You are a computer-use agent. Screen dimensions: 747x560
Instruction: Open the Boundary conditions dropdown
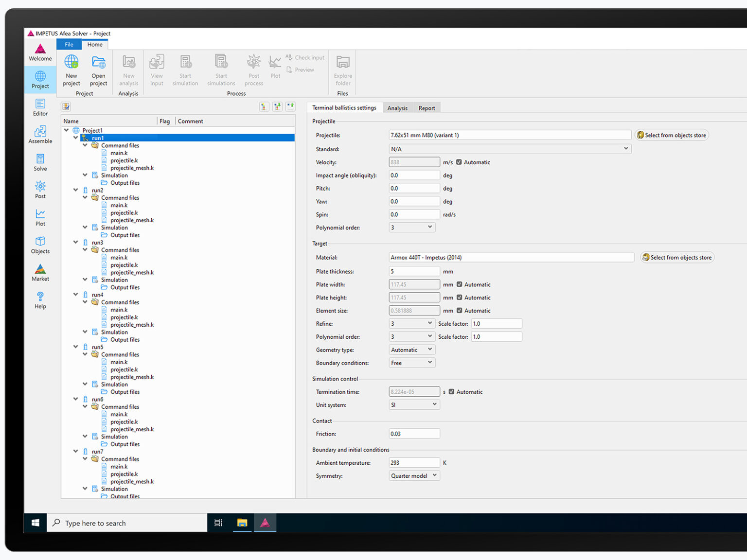coord(412,363)
